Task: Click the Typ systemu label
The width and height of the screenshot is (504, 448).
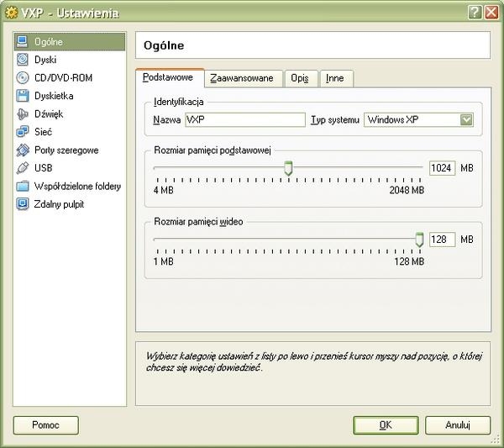Action: click(x=335, y=120)
